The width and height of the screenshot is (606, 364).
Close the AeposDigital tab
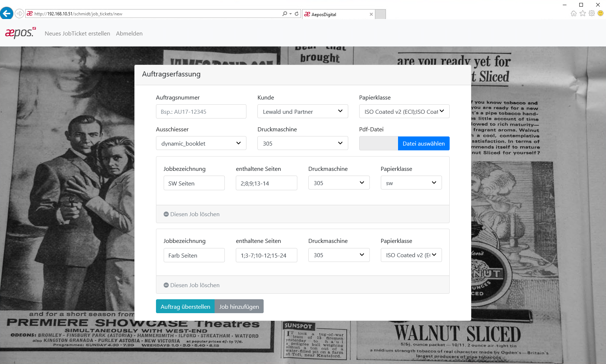pos(371,14)
